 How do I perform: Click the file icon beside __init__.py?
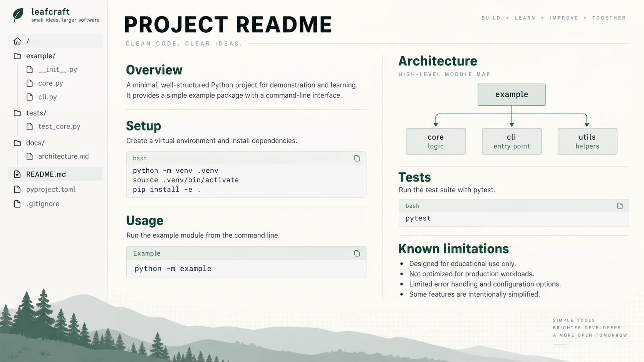(x=30, y=70)
